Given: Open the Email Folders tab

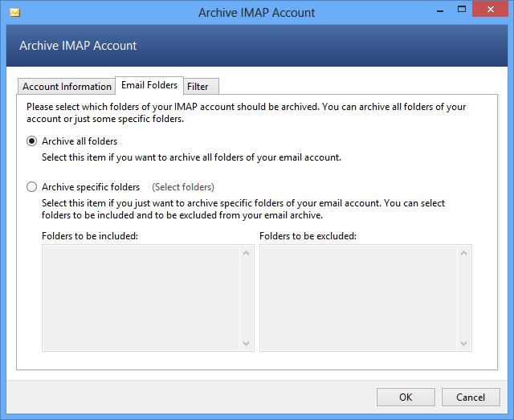Looking at the screenshot, I should (149, 85).
